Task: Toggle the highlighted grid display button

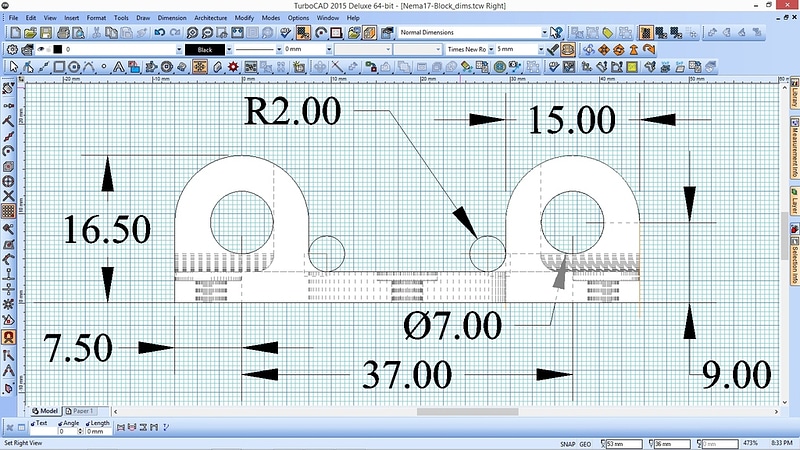Action: pyautogui.click(x=303, y=33)
